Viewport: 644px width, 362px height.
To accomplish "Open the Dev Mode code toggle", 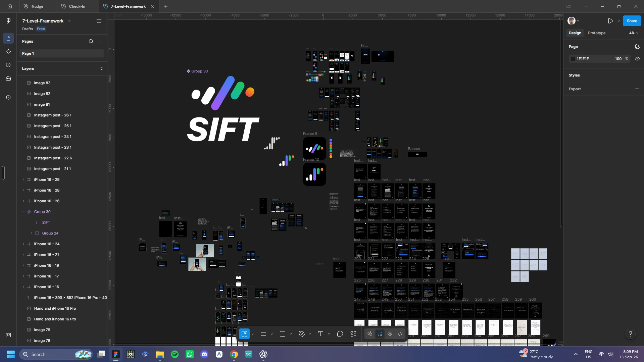I will (x=400, y=334).
